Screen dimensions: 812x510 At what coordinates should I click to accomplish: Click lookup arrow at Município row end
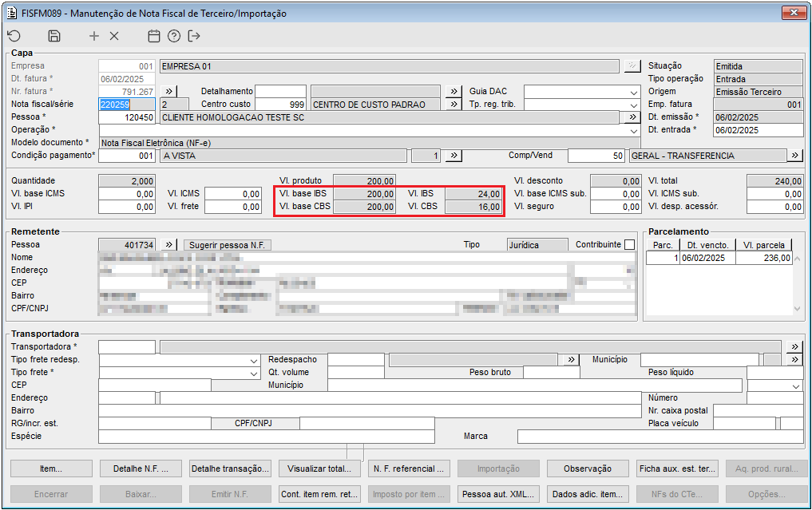[795, 359]
